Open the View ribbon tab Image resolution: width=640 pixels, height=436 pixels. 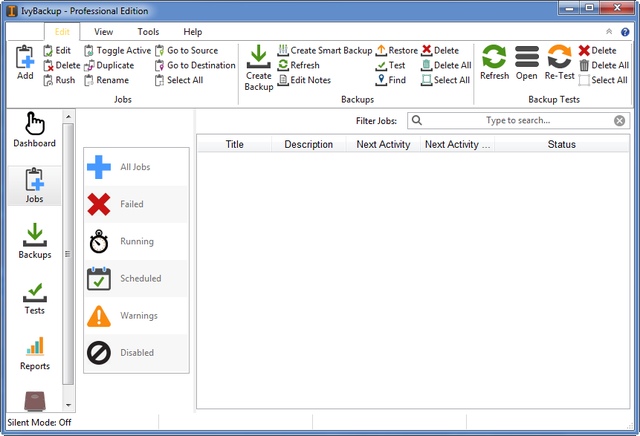(103, 32)
